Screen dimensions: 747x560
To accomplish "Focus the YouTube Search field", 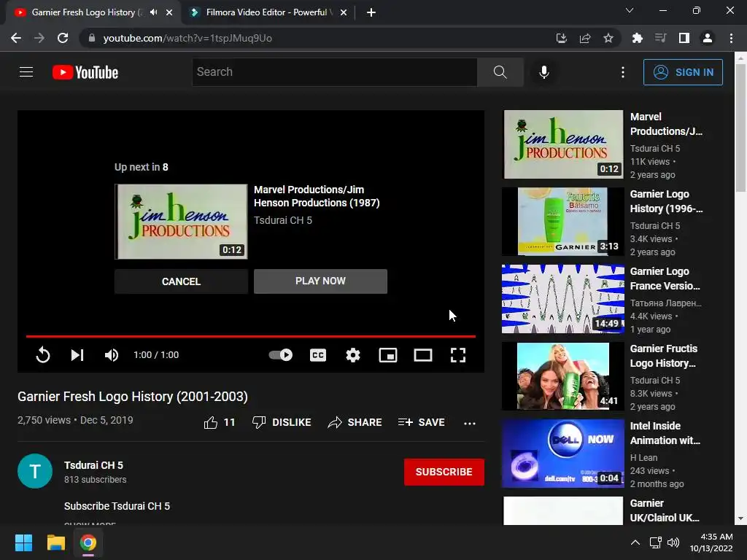I will point(334,72).
